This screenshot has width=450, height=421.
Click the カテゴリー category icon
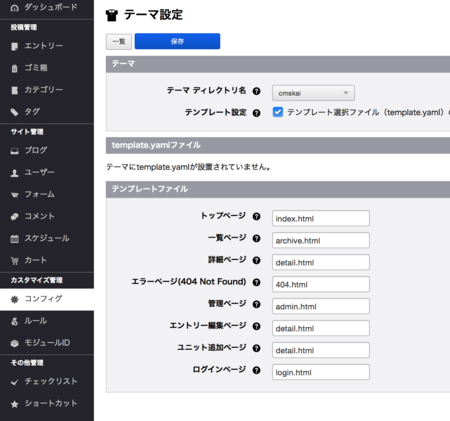14,90
